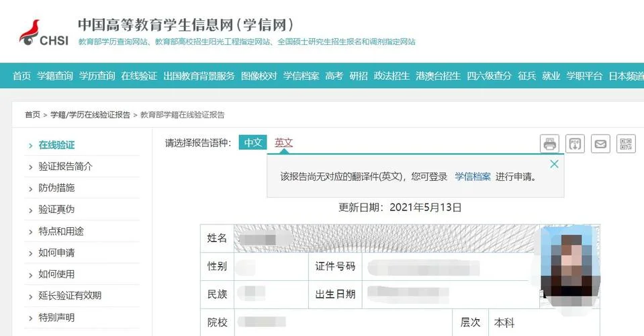Open 学籍查询 navigation item
Screen dimensions: 644x336
pos(55,76)
